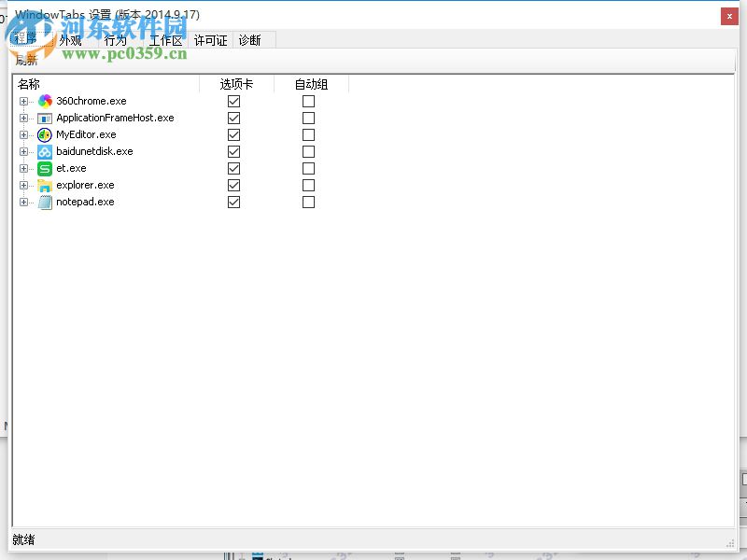This screenshot has width=747, height=560.
Task: Enable 自动组 for et.exe
Action: [x=308, y=168]
